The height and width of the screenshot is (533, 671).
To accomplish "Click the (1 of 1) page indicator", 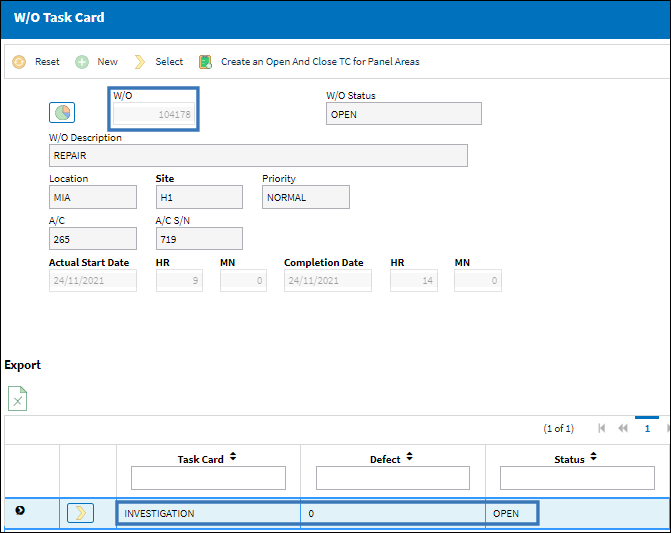I will click(x=558, y=428).
